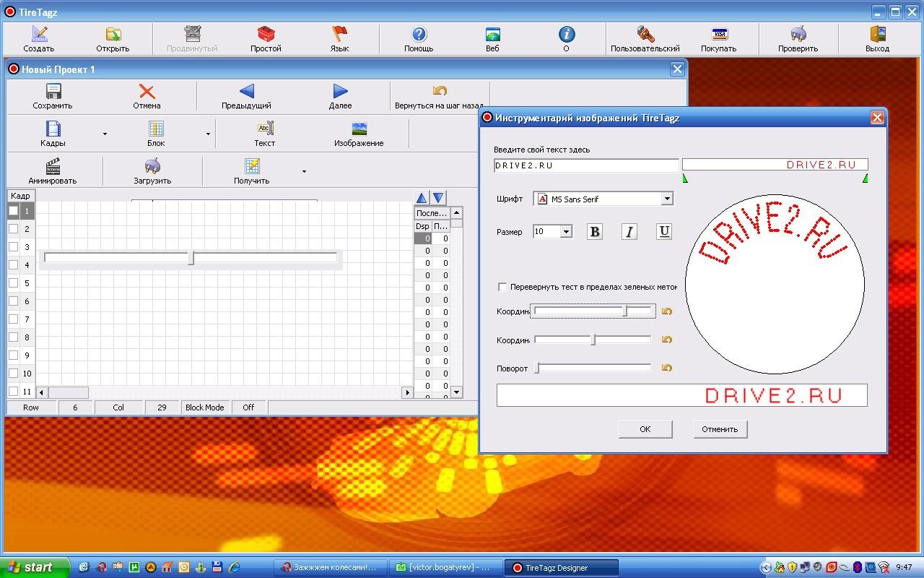Click OK in image tools dialog
Viewport: 924px width, 578px height.
click(645, 429)
